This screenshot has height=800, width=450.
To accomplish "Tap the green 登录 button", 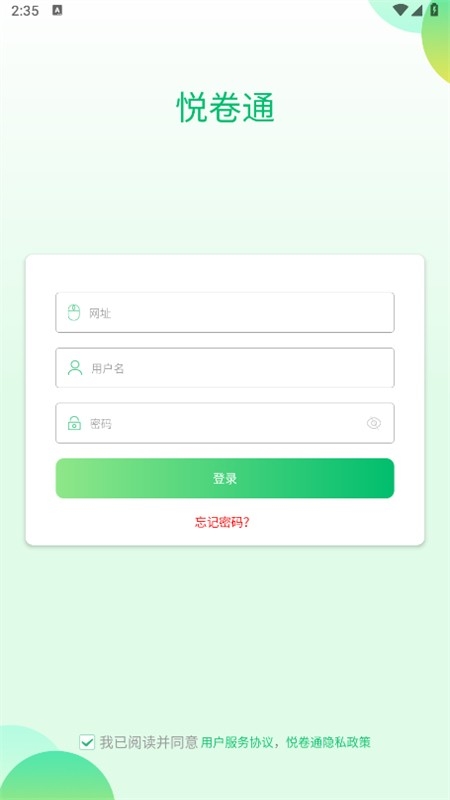I will pyautogui.click(x=225, y=478).
